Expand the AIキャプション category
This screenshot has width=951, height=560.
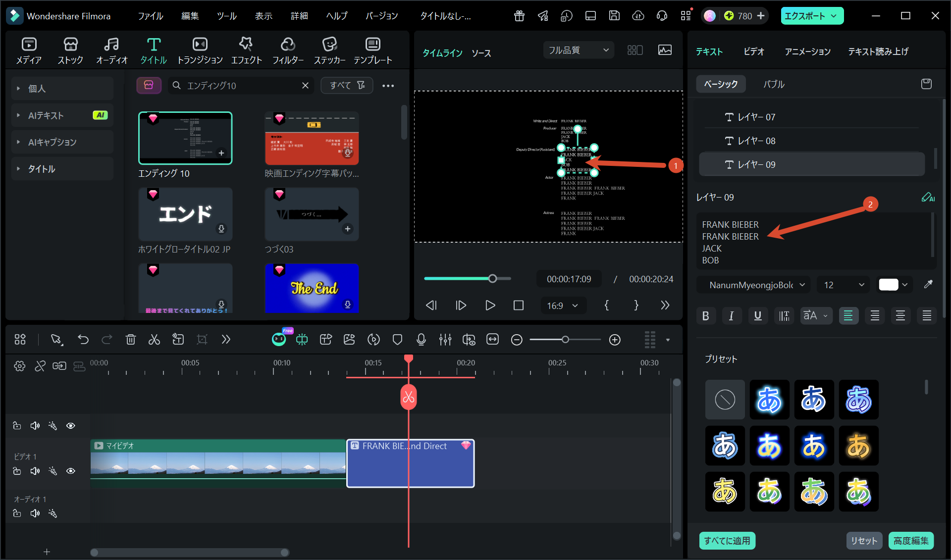[62, 142]
